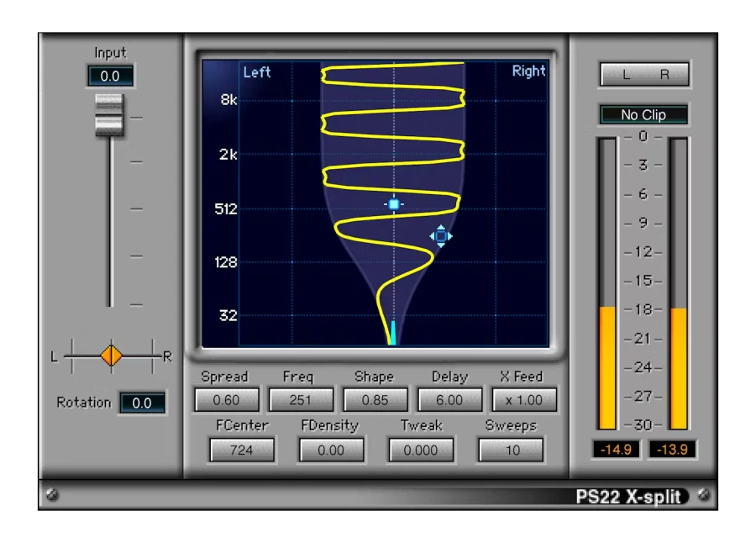Select the square center marker in graph

click(394, 204)
